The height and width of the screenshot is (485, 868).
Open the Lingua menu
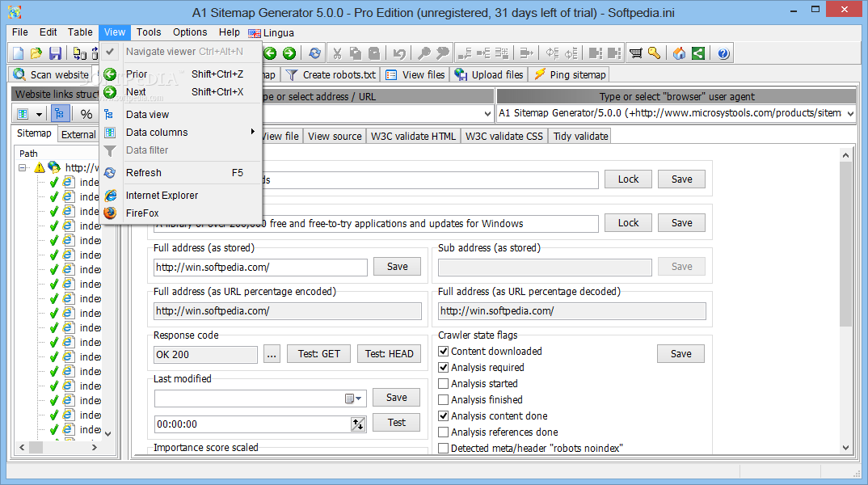tap(272, 32)
